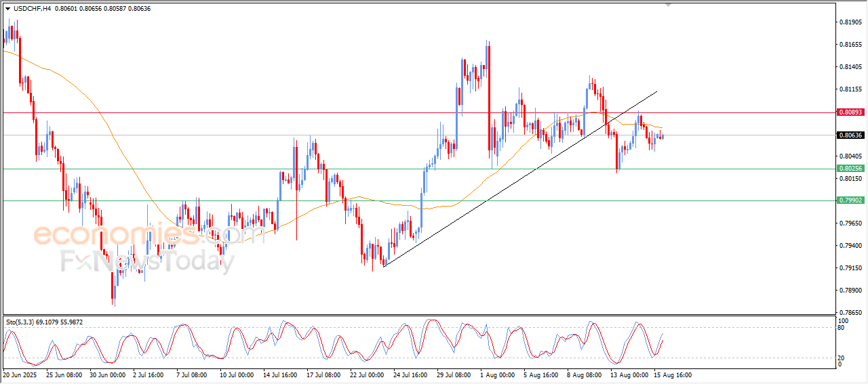Image resolution: width=868 pixels, height=384 pixels.
Task: Click the green 0.80256 price tag
Action: 850,169
